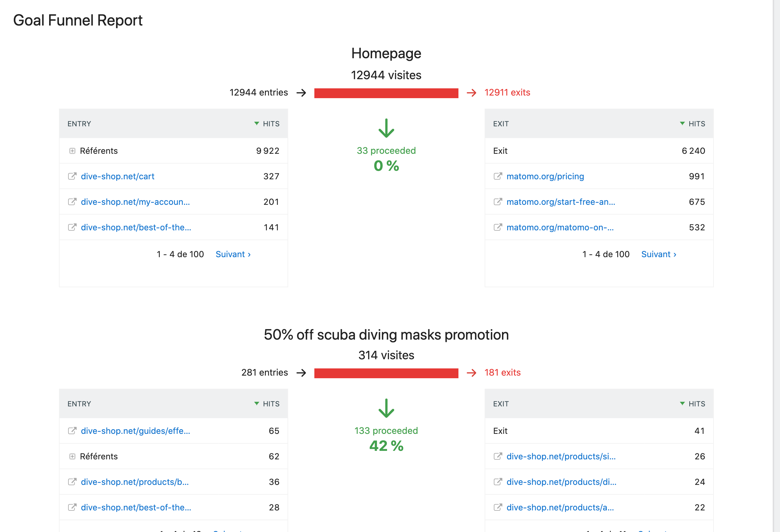Click the 0 % conversion rate

[386, 166]
